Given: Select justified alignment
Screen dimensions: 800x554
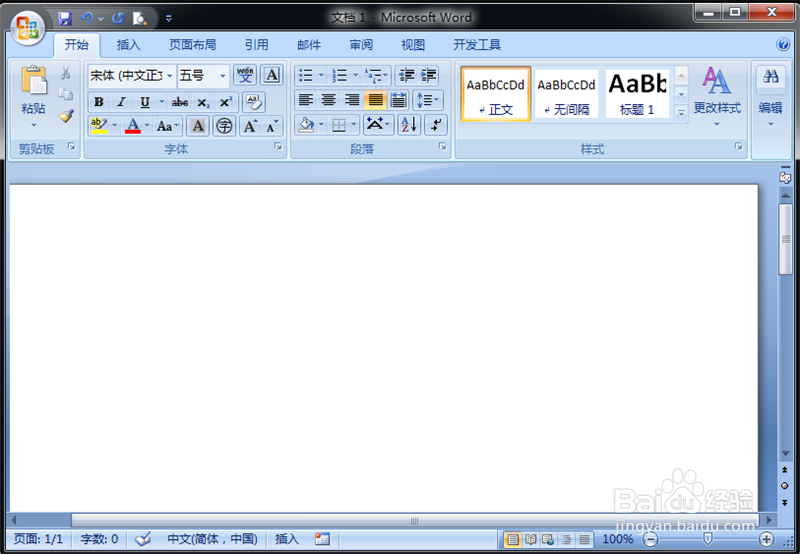Looking at the screenshot, I should pos(376,100).
